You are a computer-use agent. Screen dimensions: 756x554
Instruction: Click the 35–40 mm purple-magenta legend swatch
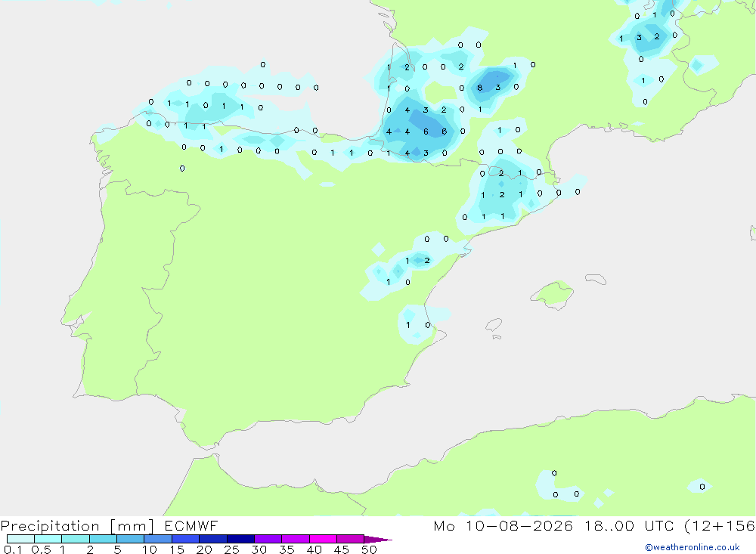[296, 539]
